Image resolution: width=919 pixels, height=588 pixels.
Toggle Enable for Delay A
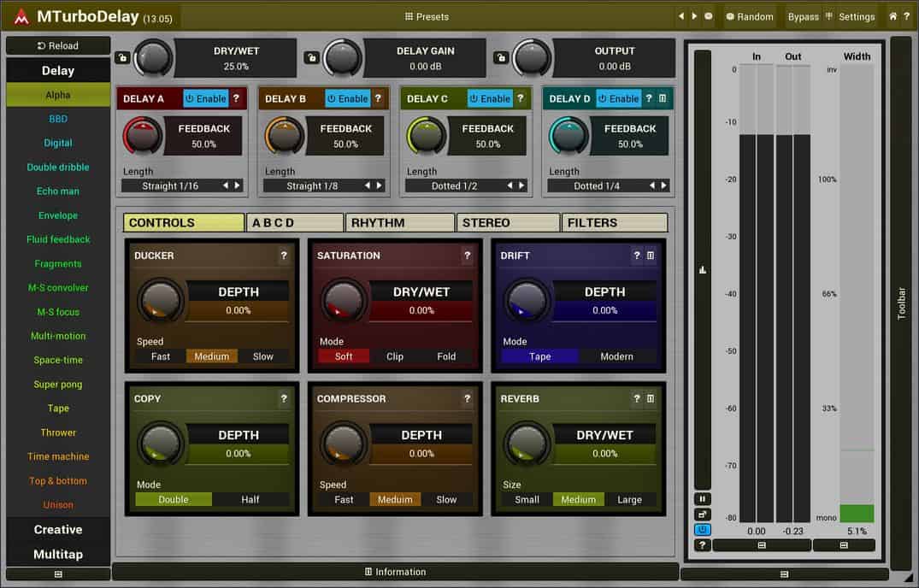coord(206,99)
